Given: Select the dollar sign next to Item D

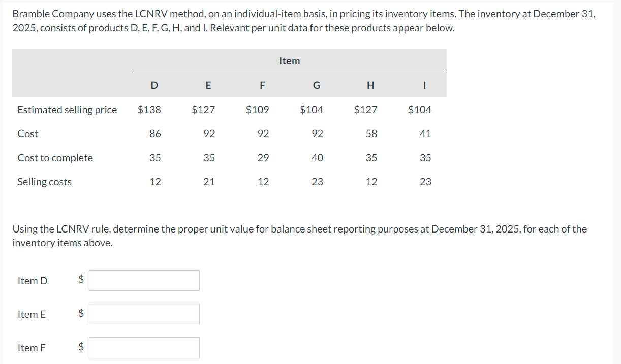Looking at the screenshot, I should click(x=80, y=280).
